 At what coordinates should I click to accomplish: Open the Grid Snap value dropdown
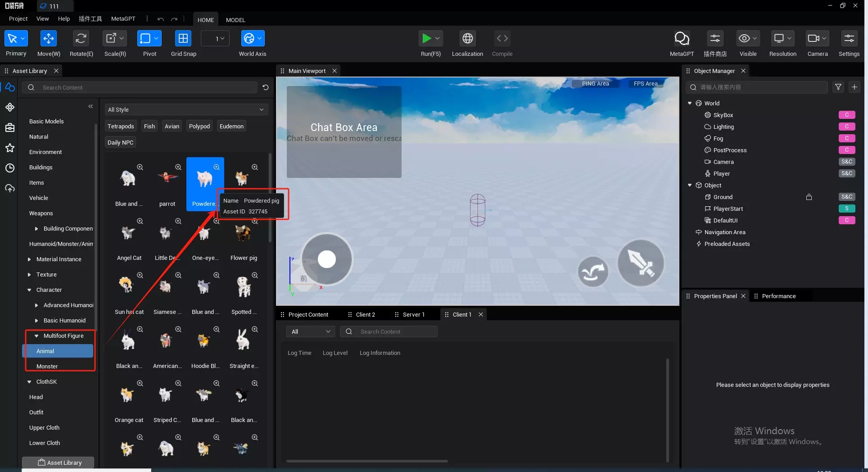coord(215,39)
